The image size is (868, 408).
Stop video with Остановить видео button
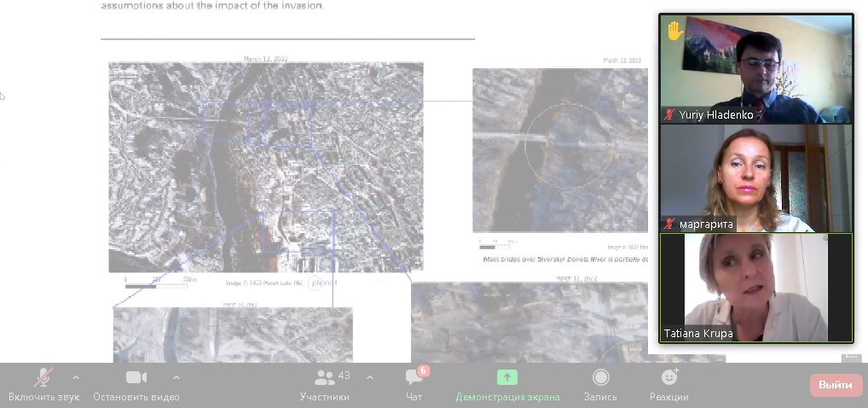pyautogui.click(x=136, y=385)
